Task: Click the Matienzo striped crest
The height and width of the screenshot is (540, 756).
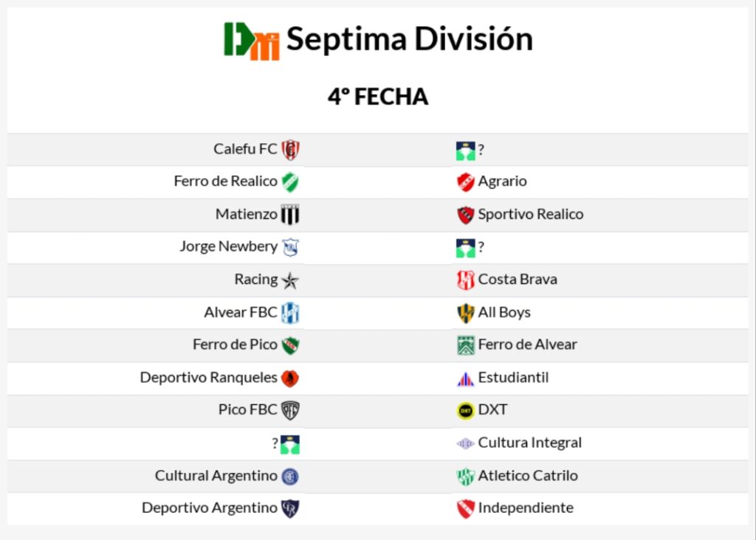Action: [290, 215]
